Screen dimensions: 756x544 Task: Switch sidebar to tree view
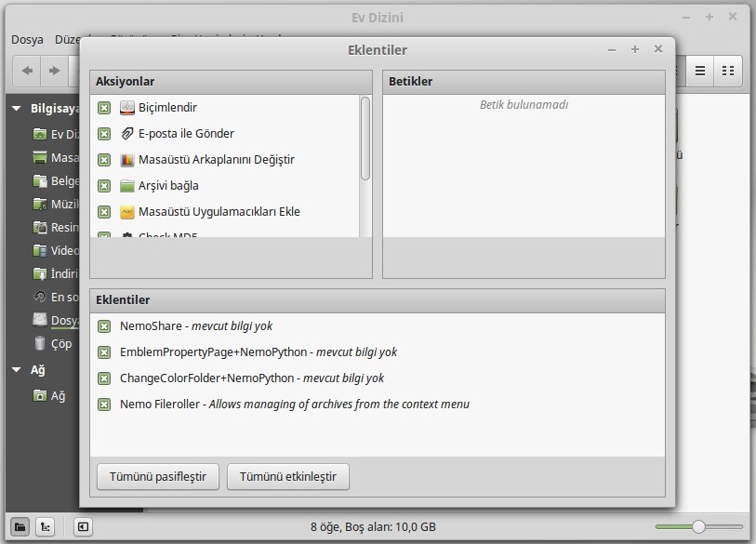[44, 526]
